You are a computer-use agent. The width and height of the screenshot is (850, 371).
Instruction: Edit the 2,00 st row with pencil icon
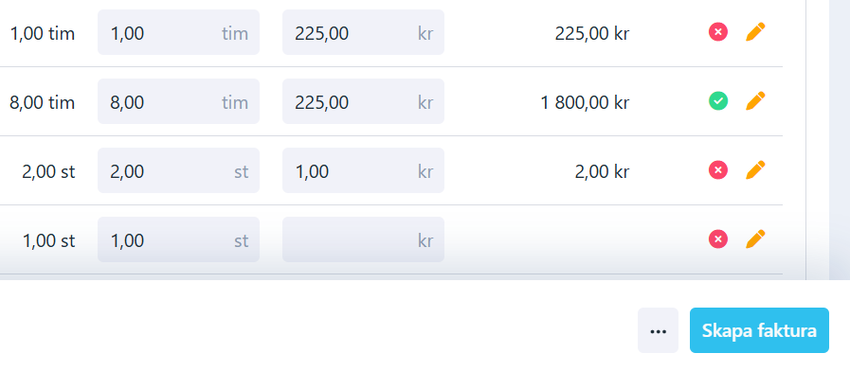click(x=756, y=170)
